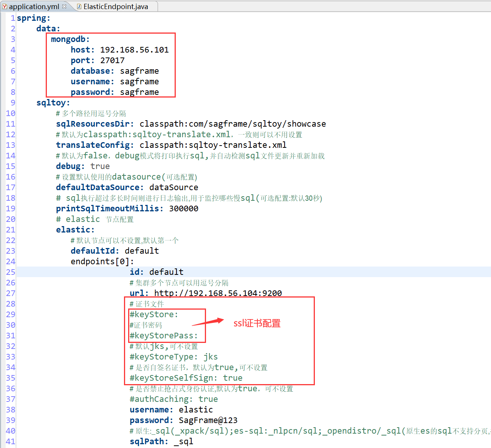Close the application.yml editor tab

(64, 6)
